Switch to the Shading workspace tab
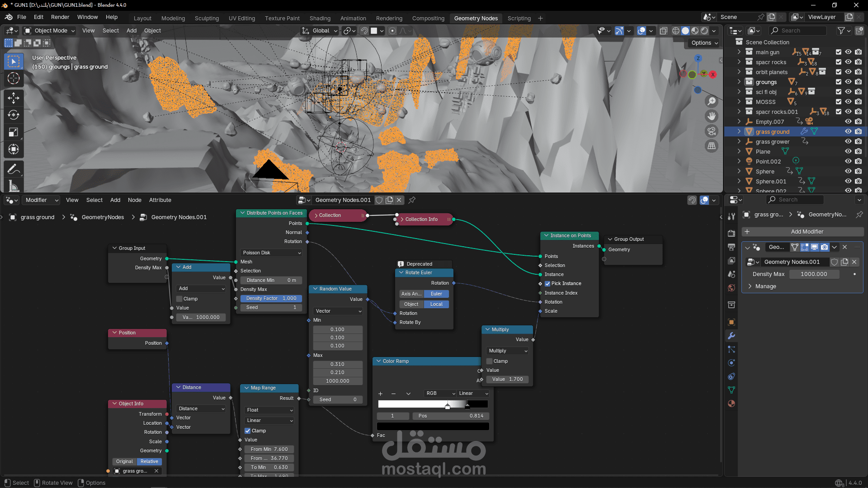Image resolution: width=868 pixels, height=488 pixels. coord(320,18)
